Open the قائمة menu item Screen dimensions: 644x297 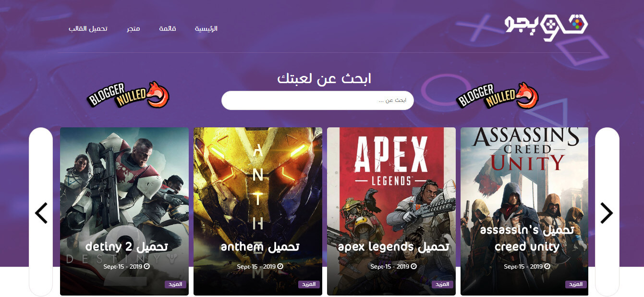coord(168,29)
